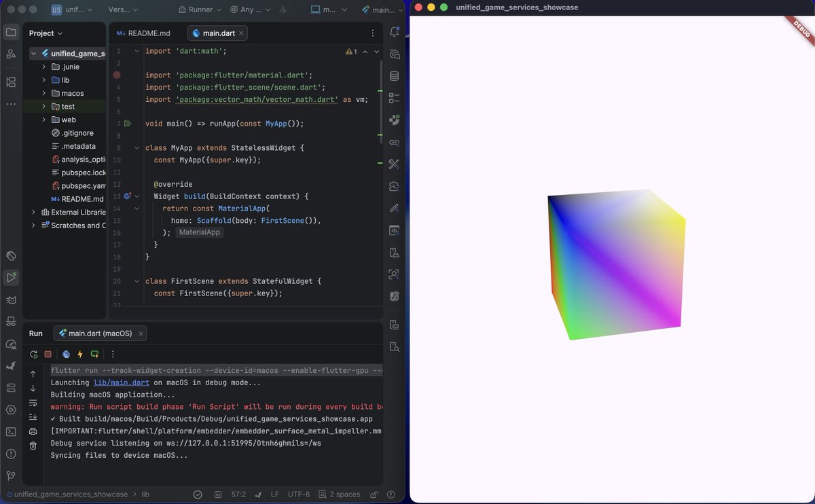
Task: Show more tool windows (three dots in left stripe)
Action: (11, 104)
